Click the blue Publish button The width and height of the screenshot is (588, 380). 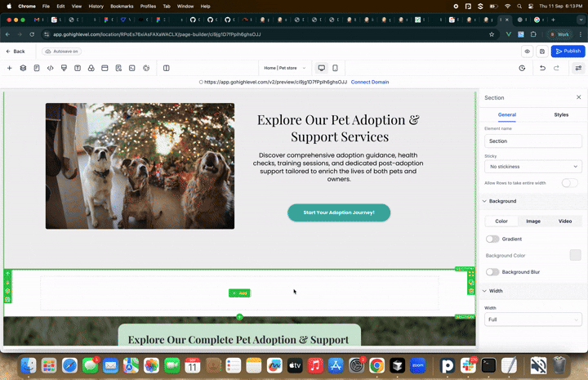coord(568,51)
